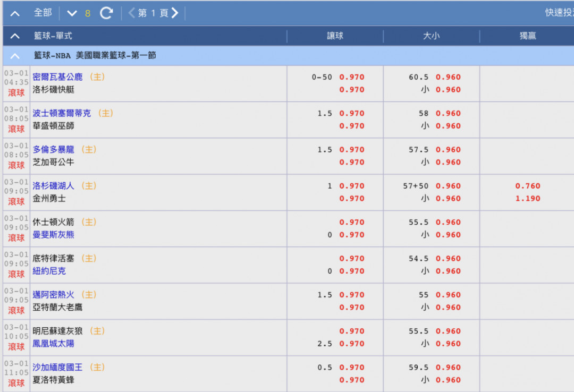Click team name 洛杉磯快艇

pos(54,89)
